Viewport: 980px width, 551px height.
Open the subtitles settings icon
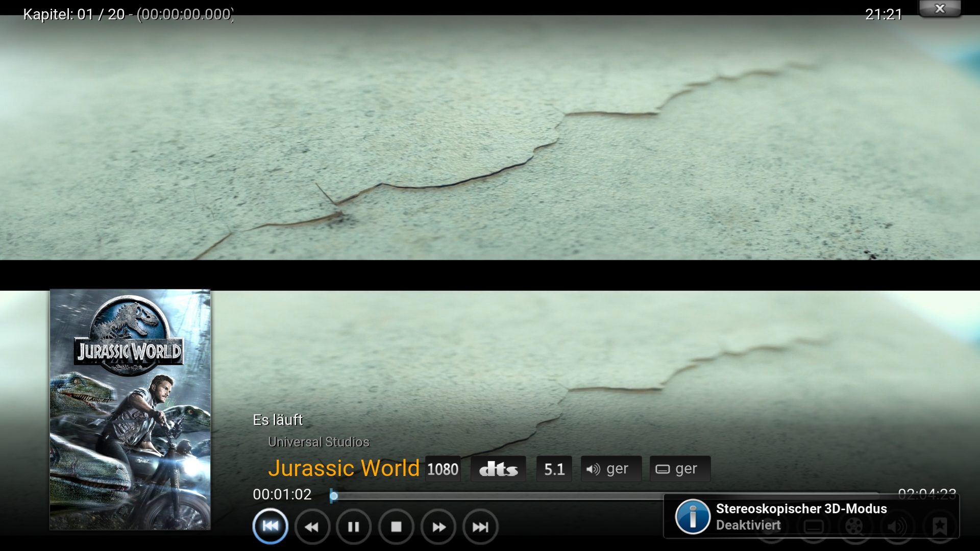coord(814,527)
